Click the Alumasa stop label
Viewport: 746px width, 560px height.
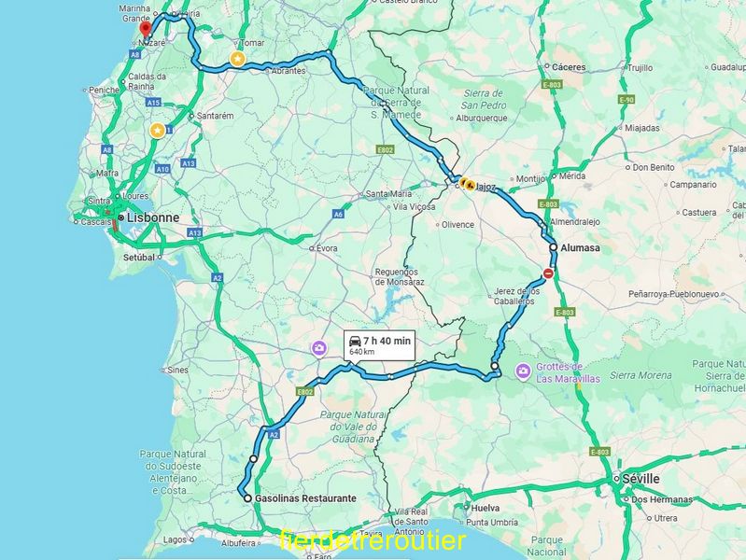click(x=580, y=248)
